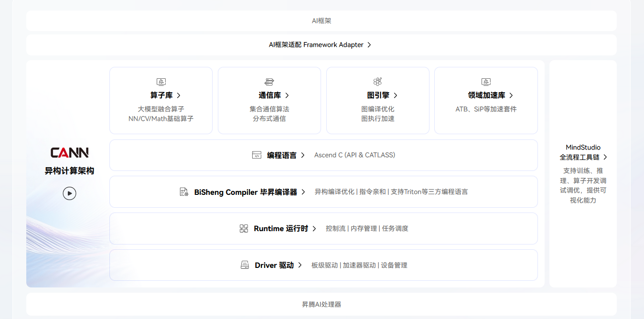Expand the Runtime 运行时 chevron arrow
644x319 pixels.
pyautogui.click(x=314, y=229)
